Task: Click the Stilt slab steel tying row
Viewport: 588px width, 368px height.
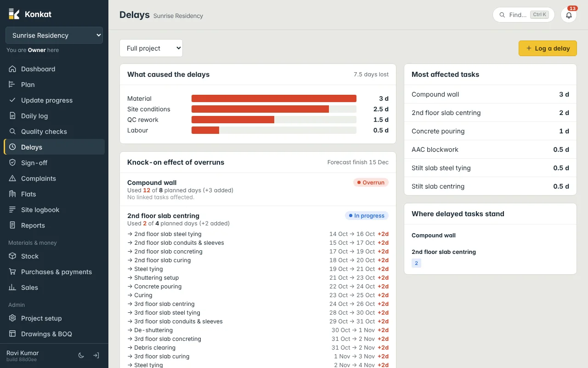Action: point(490,168)
